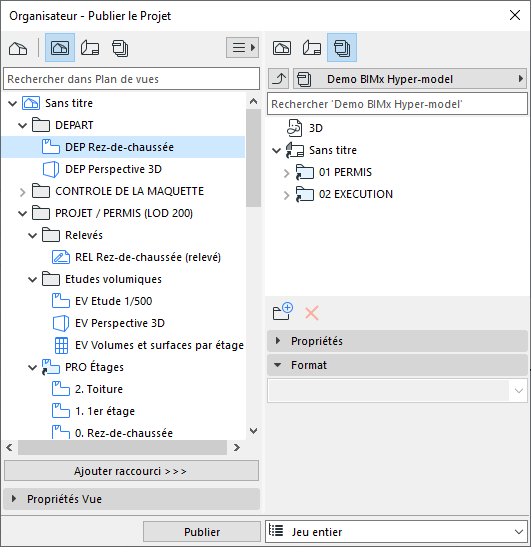
Task: Collapse the PRO Étages clone folder
Action: point(32,367)
